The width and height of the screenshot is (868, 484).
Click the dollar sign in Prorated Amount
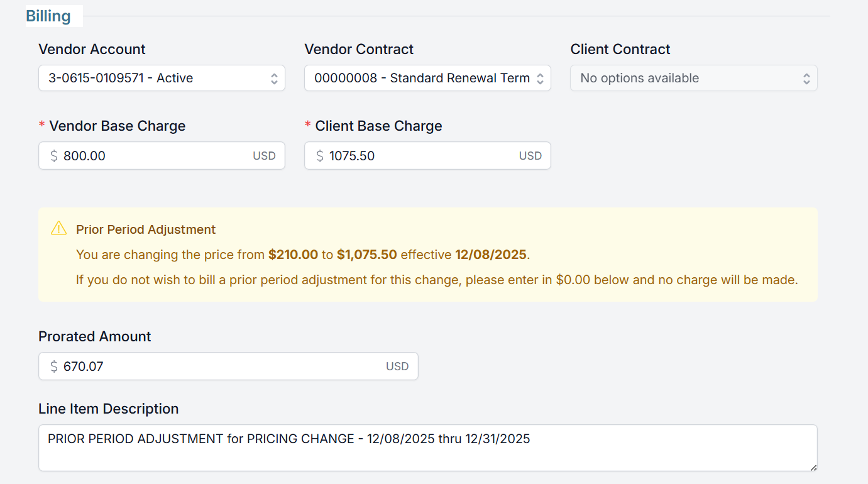tap(54, 366)
